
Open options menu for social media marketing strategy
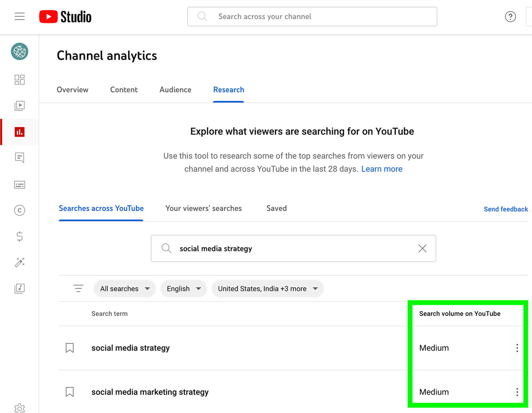[517, 392]
